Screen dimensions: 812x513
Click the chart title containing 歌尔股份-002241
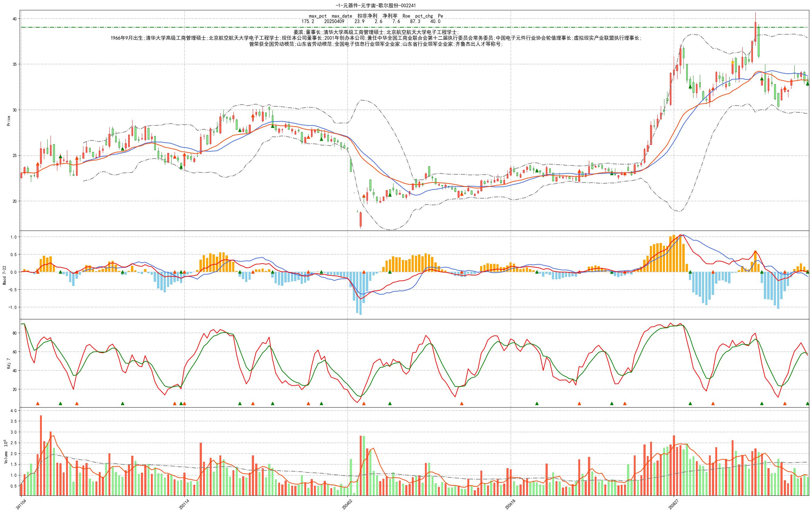pos(376,5)
